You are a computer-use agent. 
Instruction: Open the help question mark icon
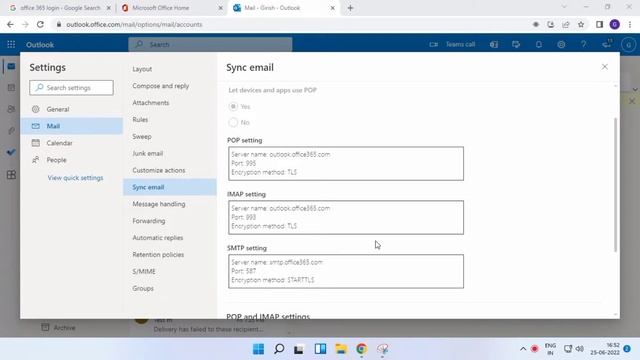584,44
